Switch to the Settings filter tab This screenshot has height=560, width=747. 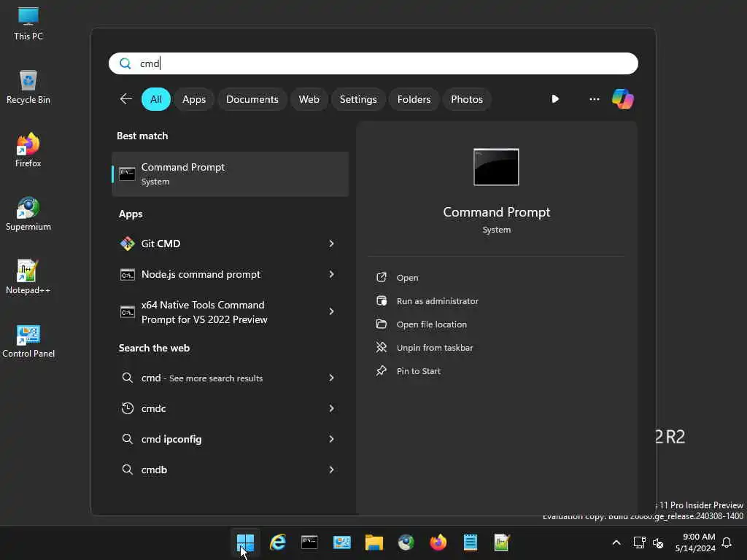(358, 99)
